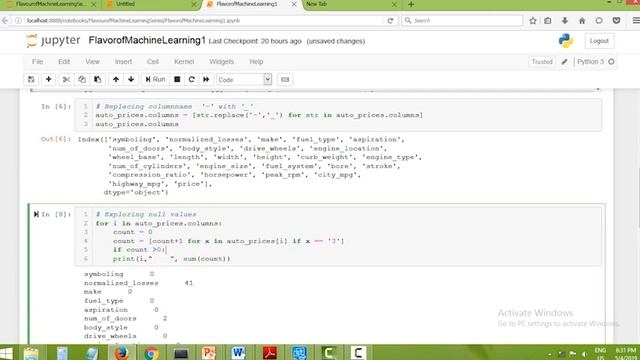Open Adobe Reader from the taskbar
Image resolution: width=640 pixels, height=360 pixels.
coord(270,353)
